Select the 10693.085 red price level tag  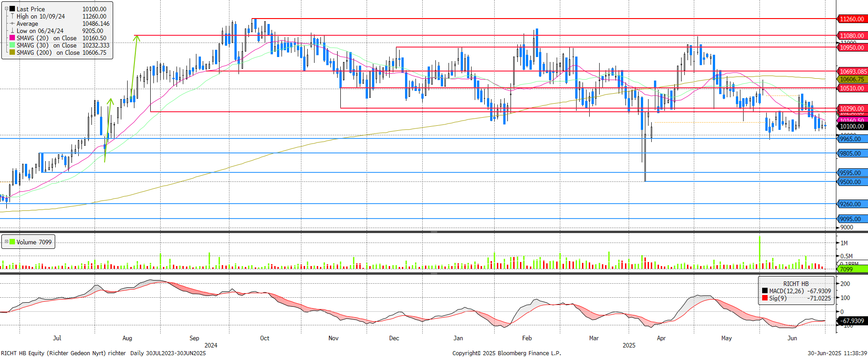click(853, 71)
